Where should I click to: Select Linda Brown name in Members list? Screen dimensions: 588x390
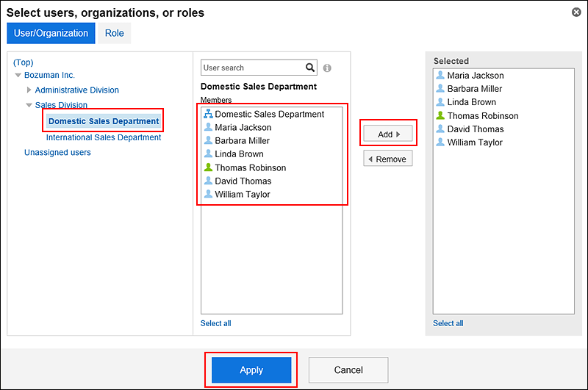[240, 154]
